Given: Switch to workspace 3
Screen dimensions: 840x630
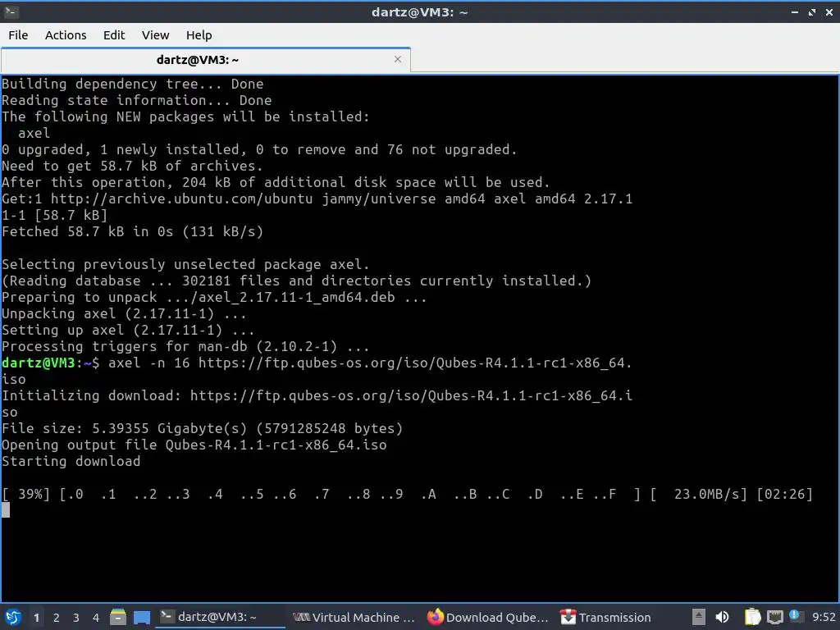Looking at the screenshot, I should click(76, 618).
